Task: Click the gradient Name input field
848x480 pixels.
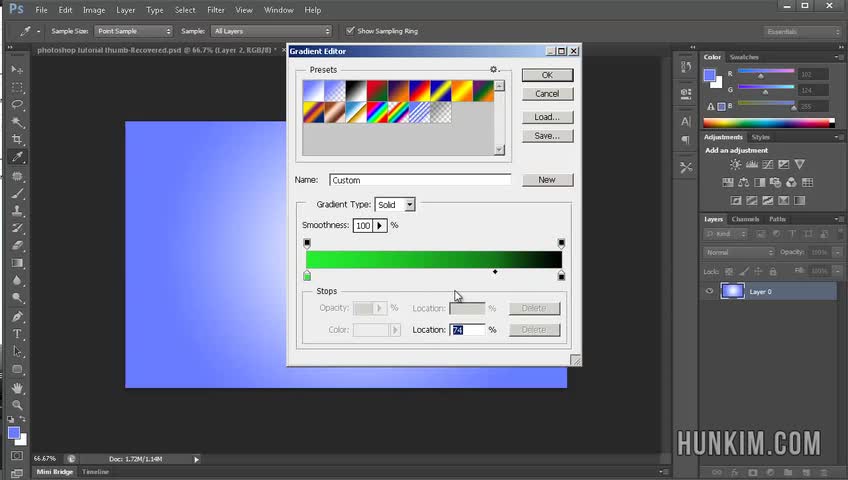Action: point(420,180)
